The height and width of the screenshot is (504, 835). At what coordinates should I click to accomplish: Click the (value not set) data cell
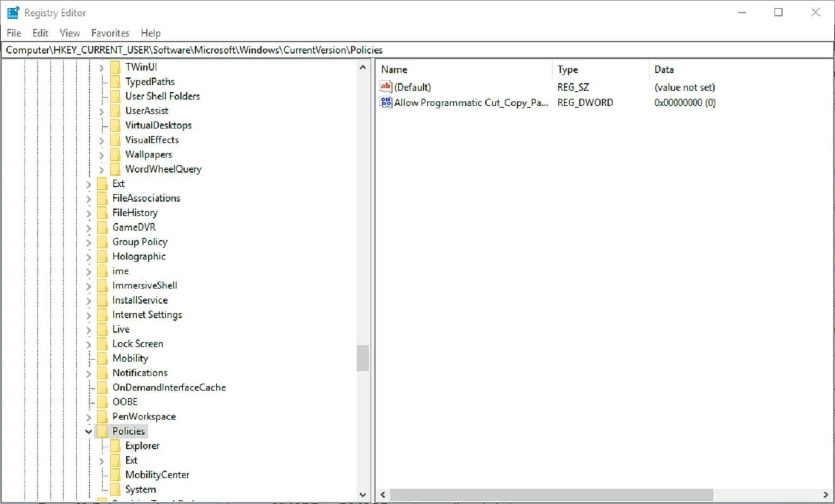[x=685, y=87]
